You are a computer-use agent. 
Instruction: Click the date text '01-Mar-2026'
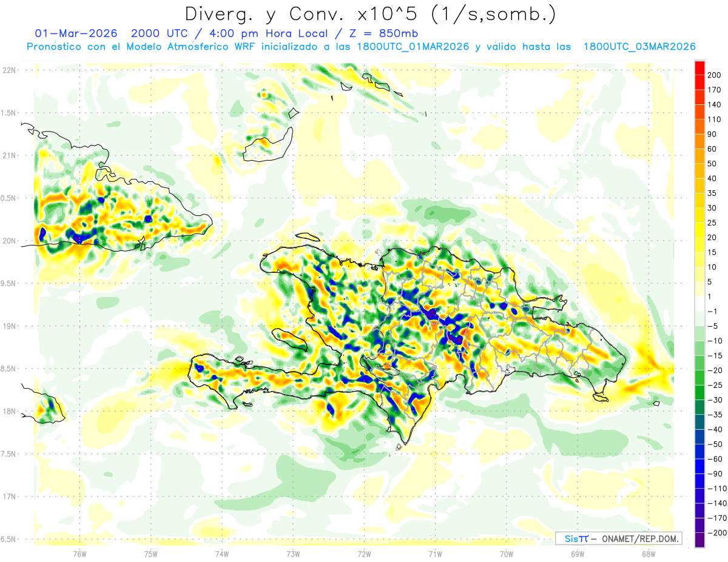76,33
